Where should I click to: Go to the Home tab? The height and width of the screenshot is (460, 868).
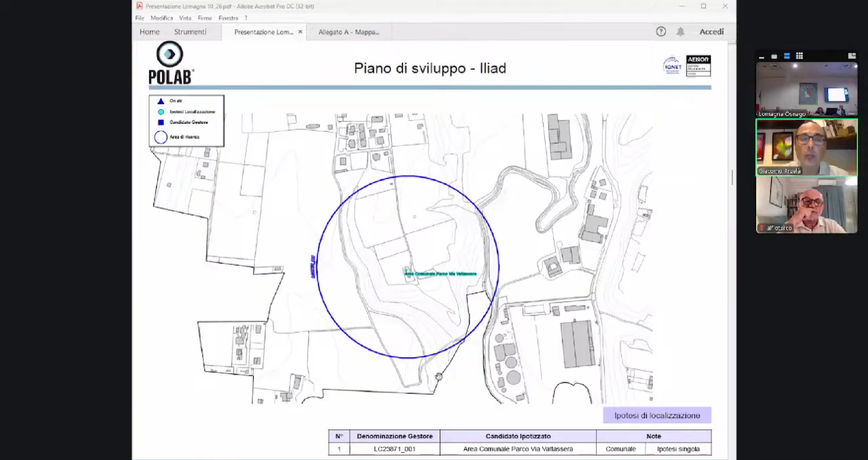coord(150,32)
